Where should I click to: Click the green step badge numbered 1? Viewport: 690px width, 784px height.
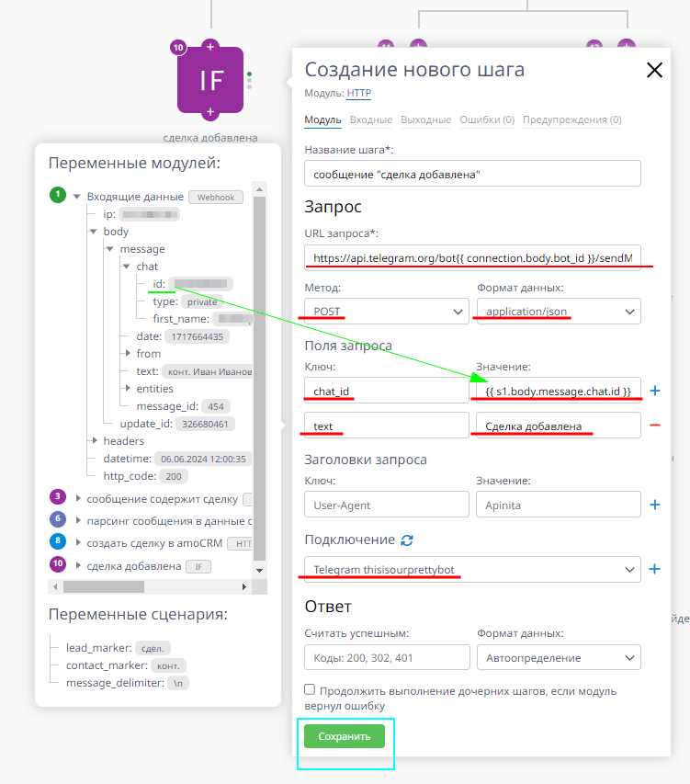59,196
